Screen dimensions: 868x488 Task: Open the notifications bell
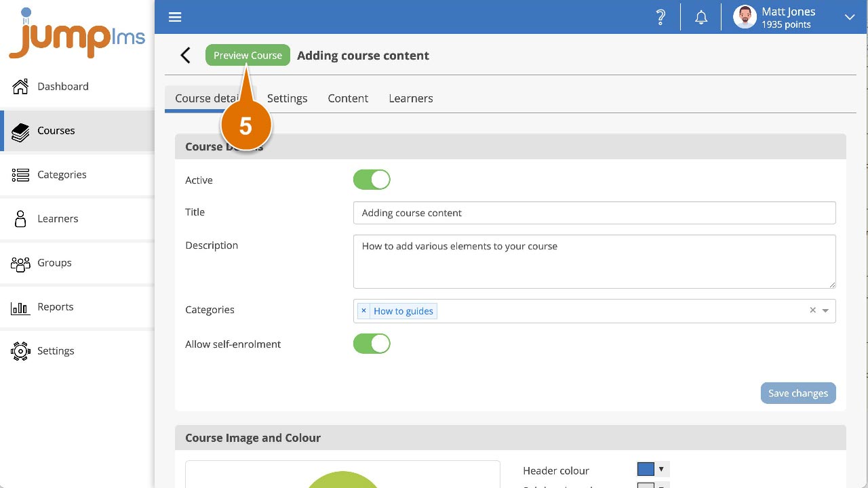click(701, 17)
